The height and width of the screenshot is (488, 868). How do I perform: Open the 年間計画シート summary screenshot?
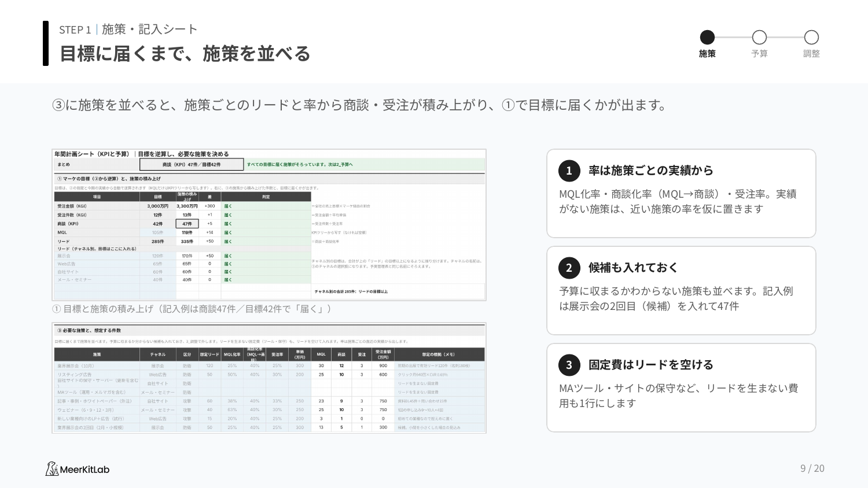269,225
